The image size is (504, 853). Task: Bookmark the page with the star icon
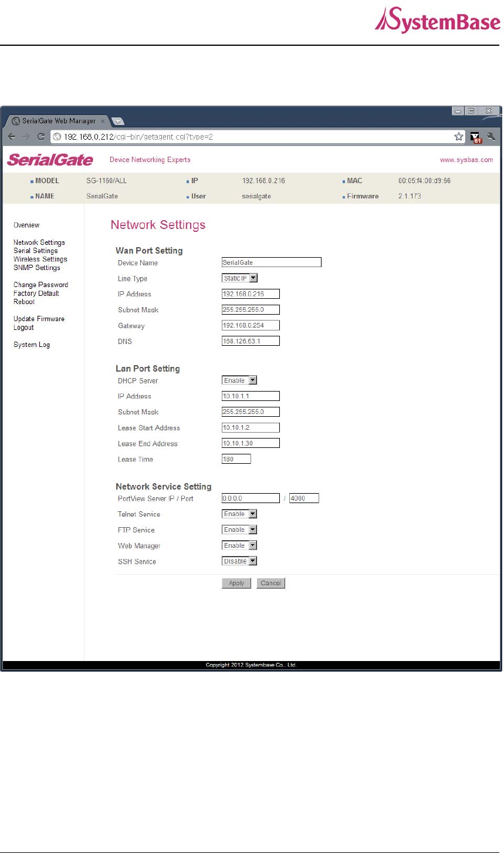(x=458, y=136)
